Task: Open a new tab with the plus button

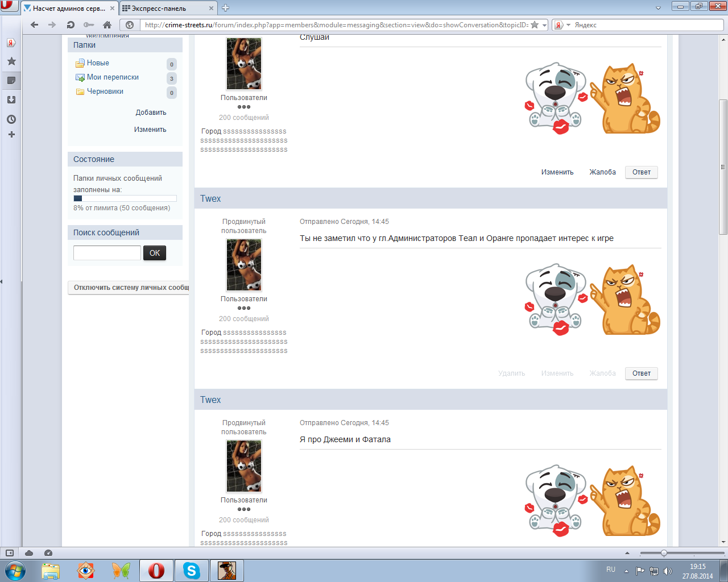Action: (x=225, y=8)
